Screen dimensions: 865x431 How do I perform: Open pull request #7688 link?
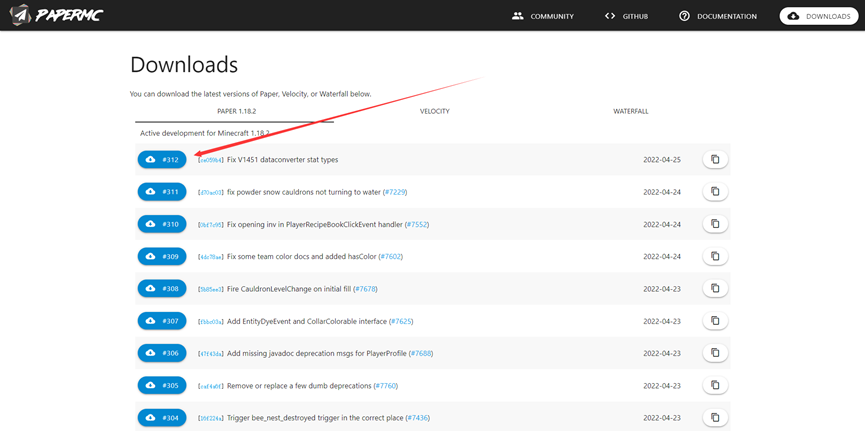pos(420,353)
